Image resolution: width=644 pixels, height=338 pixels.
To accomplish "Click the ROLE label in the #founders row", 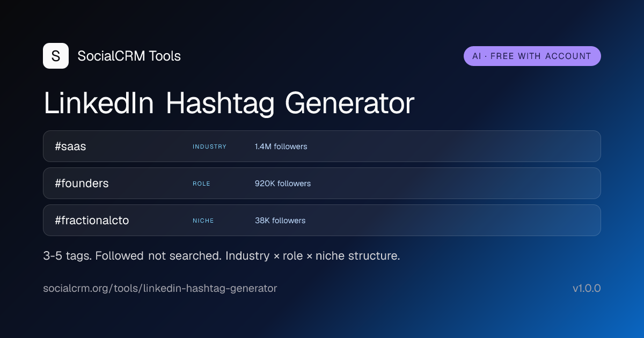I will (x=201, y=183).
